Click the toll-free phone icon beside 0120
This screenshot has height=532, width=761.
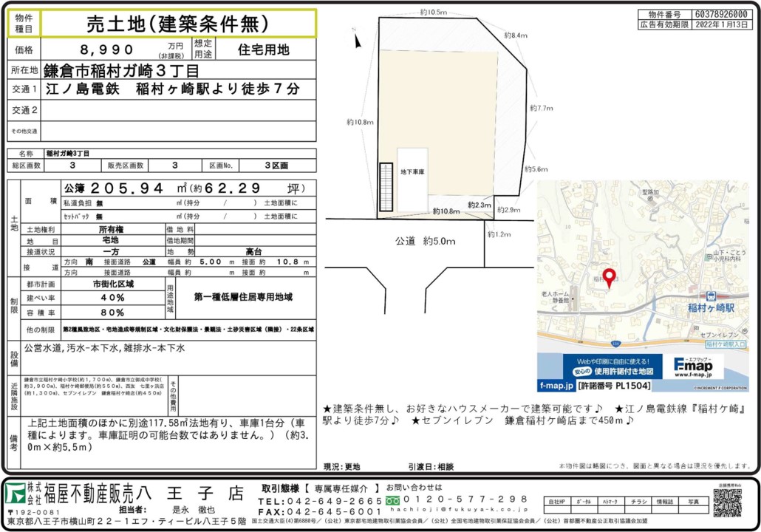pos(392,499)
